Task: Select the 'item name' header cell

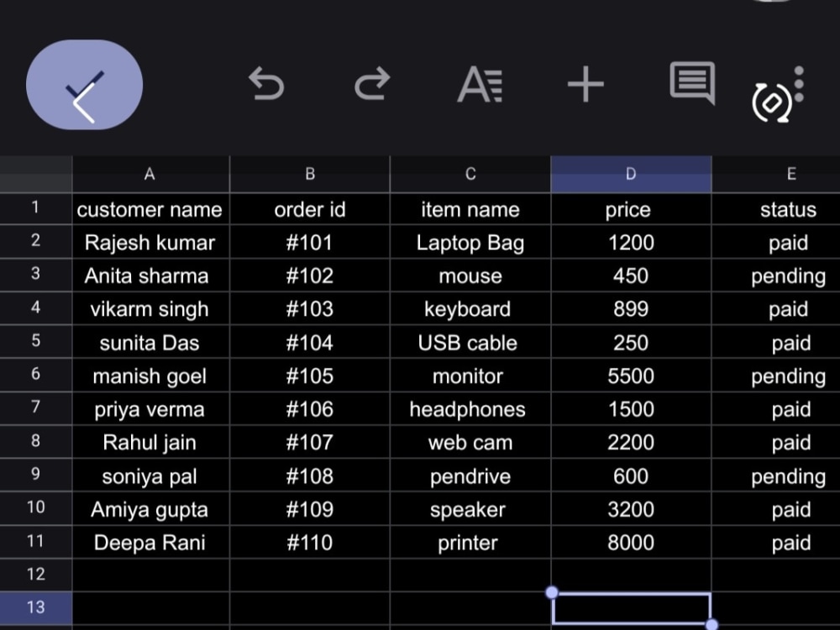Action: (470, 209)
